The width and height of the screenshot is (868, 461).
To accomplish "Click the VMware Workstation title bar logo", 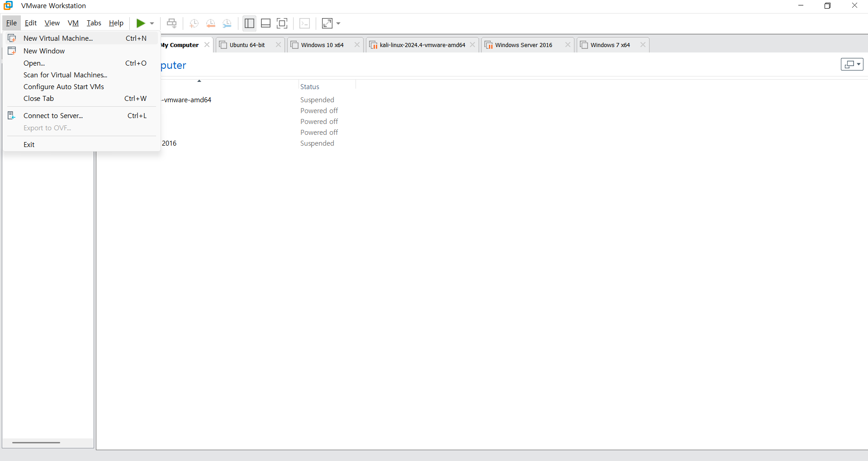I will coord(8,5).
